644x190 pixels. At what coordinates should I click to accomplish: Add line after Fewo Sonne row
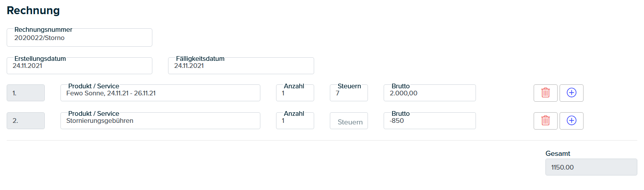(x=571, y=93)
